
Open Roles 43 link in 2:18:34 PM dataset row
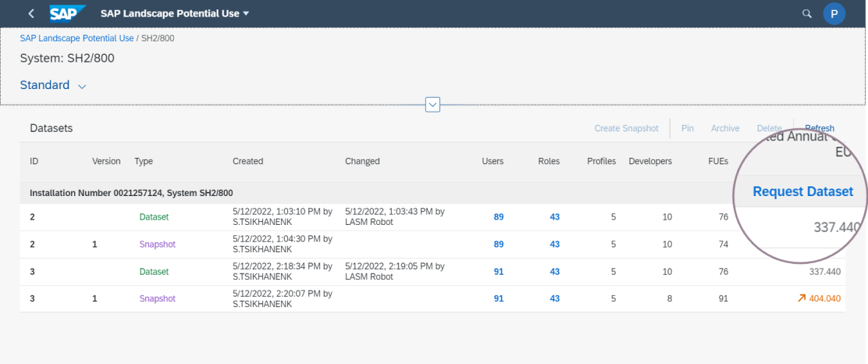pos(555,272)
